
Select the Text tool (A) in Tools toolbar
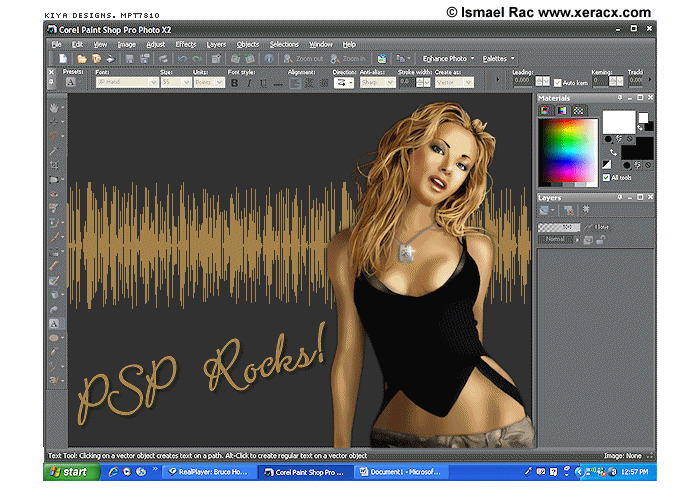tap(54, 323)
